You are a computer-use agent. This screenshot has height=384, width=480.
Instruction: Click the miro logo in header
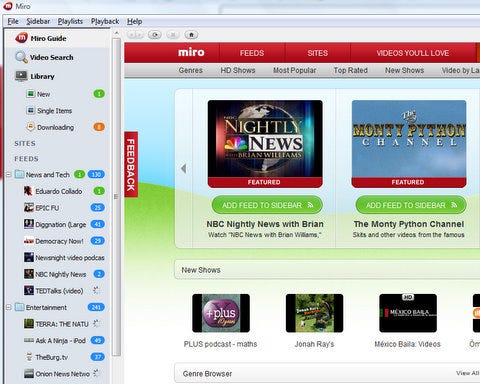(191, 52)
